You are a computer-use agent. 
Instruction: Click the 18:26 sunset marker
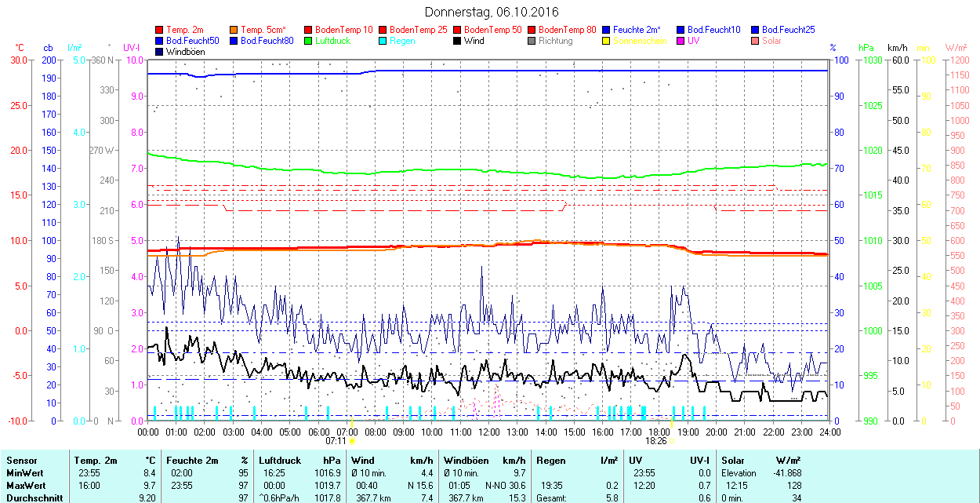(x=655, y=441)
